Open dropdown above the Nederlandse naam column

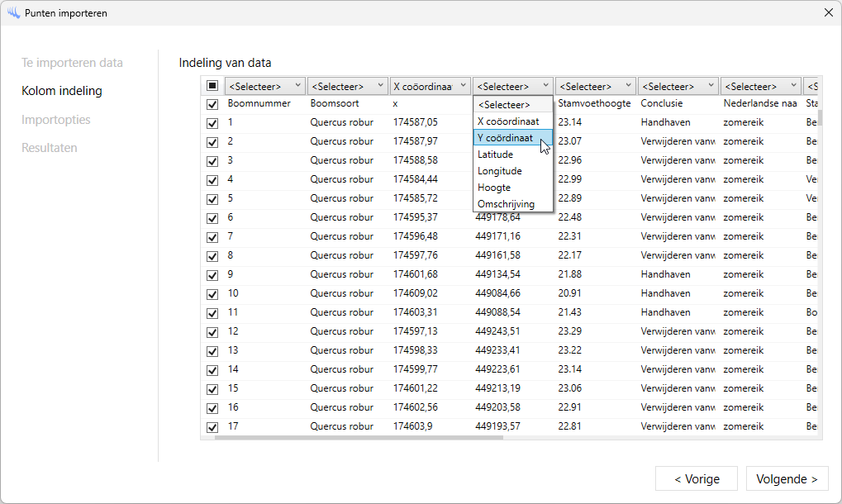760,86
